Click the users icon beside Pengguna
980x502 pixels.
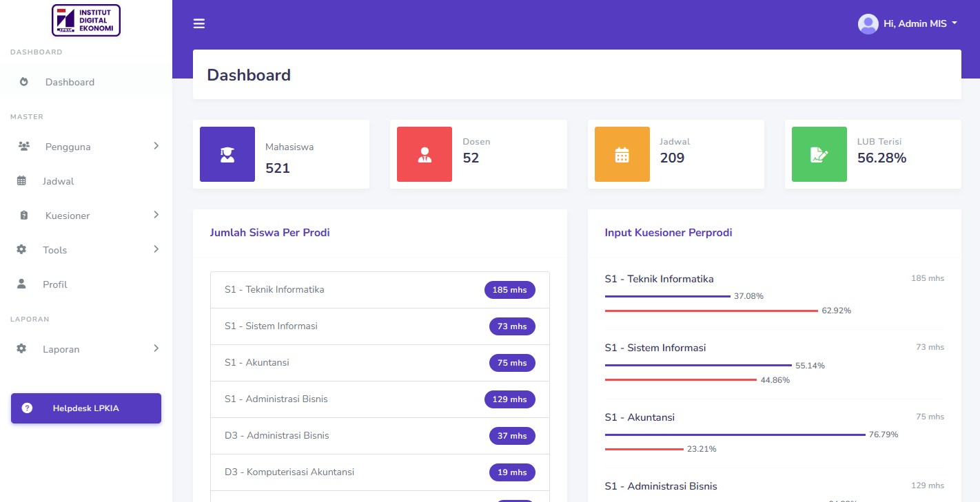click(24, 147)
